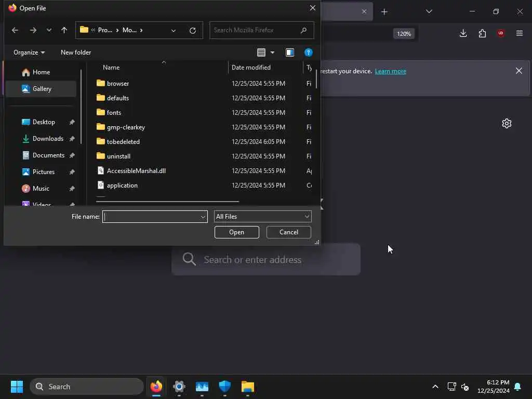Expand the address bar history dropdown

[174, 31]
